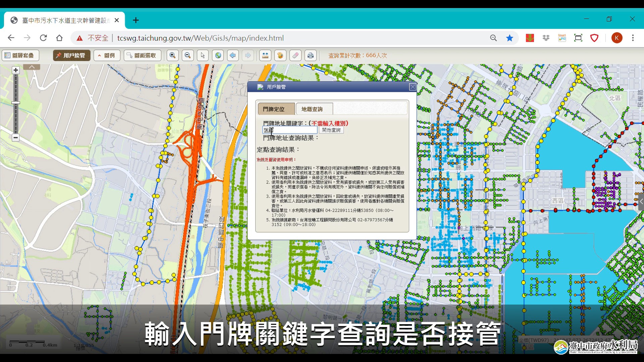Click the eraser clear tool

click(296, 55)
